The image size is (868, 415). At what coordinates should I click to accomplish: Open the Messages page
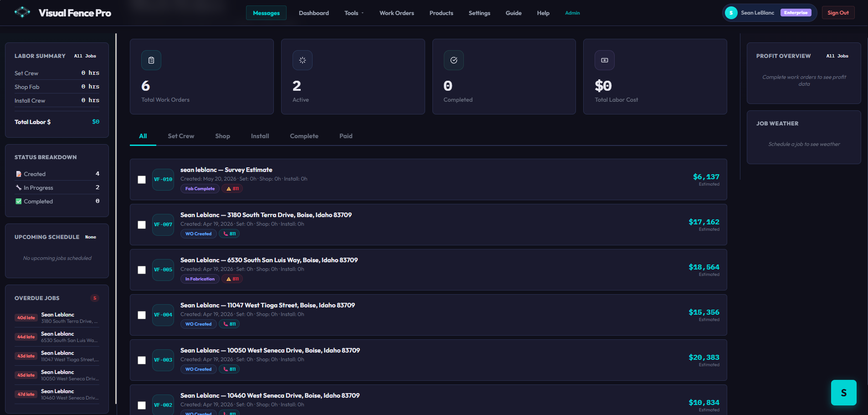click(x=267, y=13)
